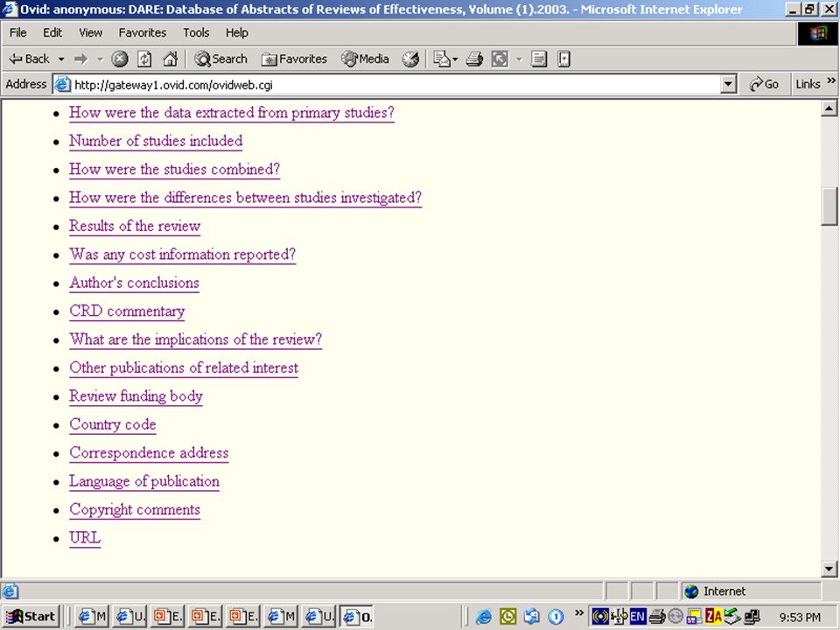This screenshot has width=840, height=630.
Task: Click the 9:53 PM clock
Action: tap(800, 618)
